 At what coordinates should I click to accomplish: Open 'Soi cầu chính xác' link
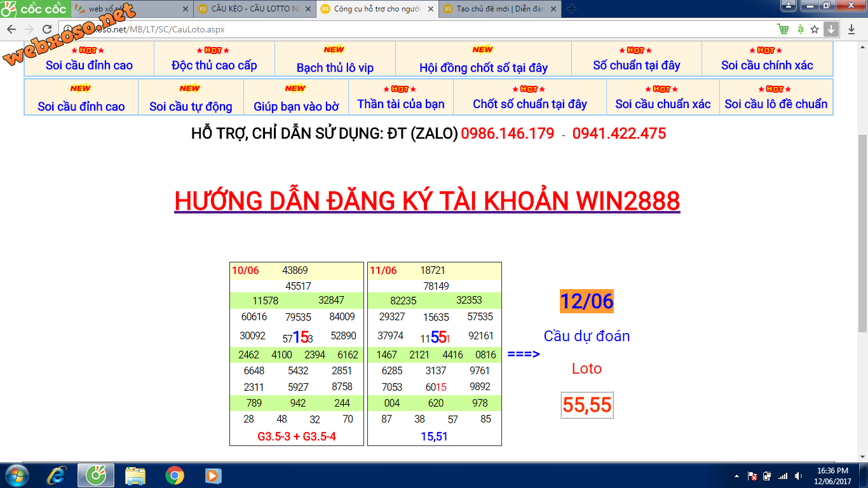click(x=767, y=65)
